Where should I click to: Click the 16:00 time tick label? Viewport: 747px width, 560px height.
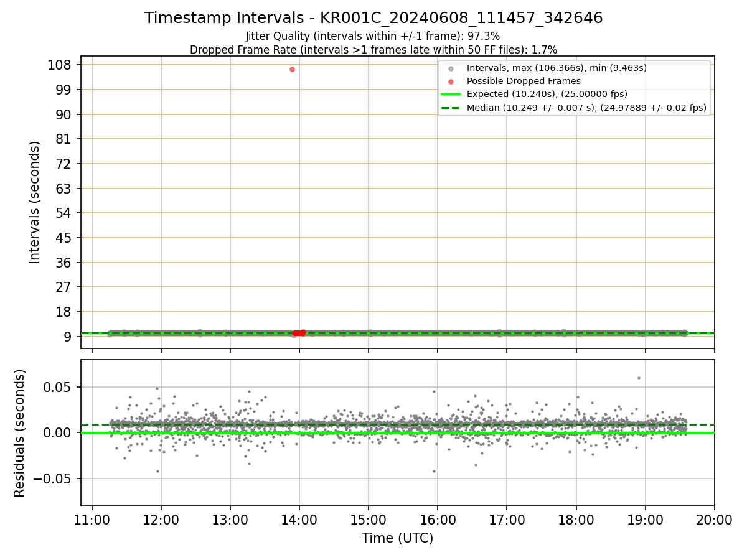pos(438,520)
